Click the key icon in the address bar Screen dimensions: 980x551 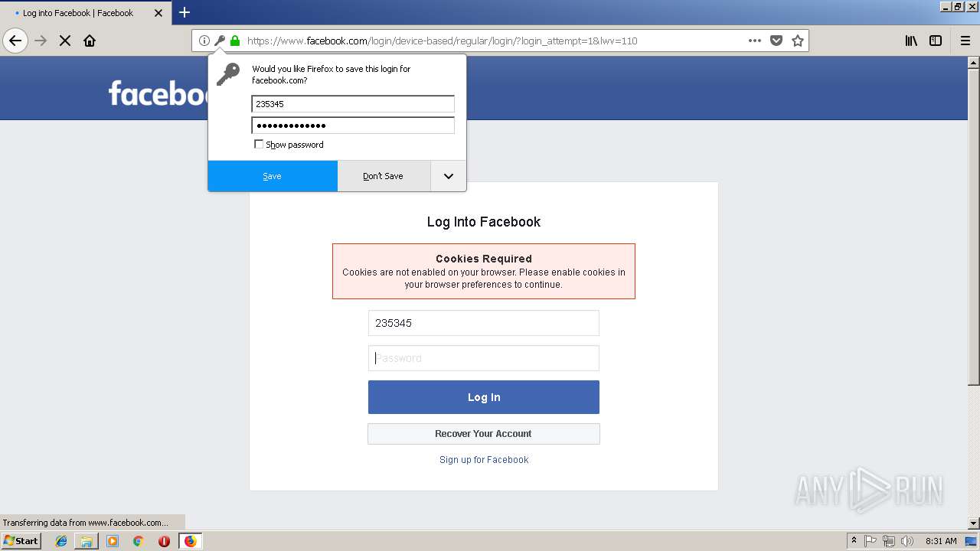tap(220, 41)
